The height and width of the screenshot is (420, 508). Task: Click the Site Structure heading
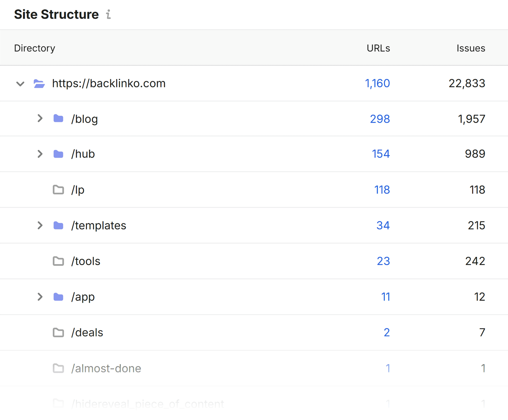coord(56,14)
